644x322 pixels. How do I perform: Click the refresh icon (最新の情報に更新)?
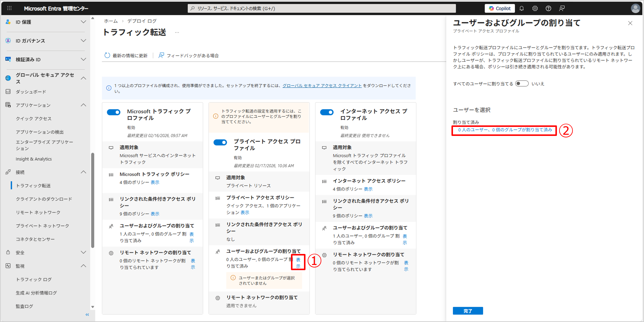(x=107, y=56)
